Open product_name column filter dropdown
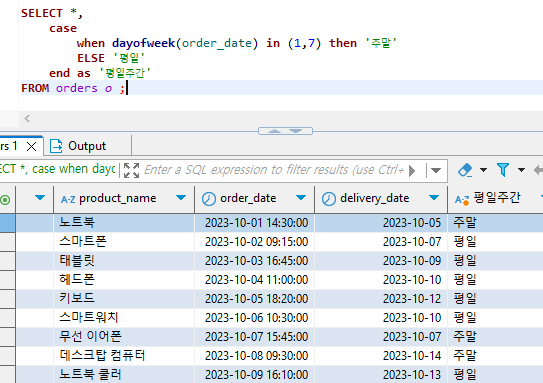This screenshot has width=543, height=383. click(181, 198)
